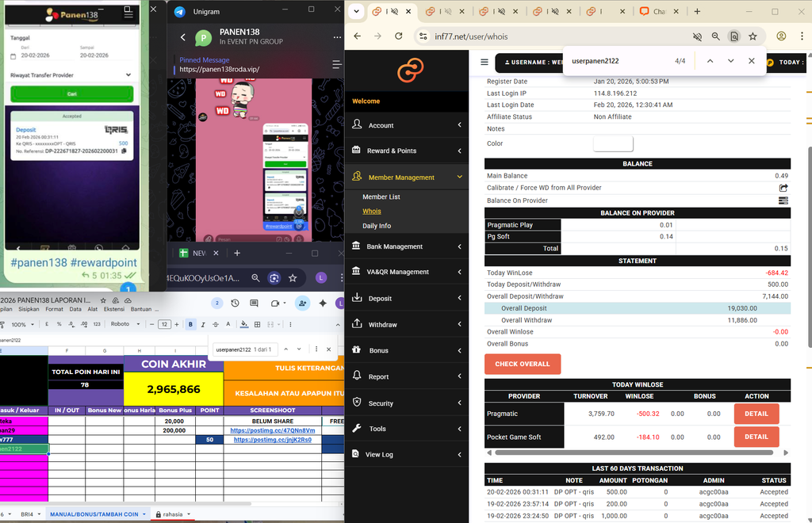Open fill color picker in Sheets
The image size is (812, 523).
click(x=244, y=324)
